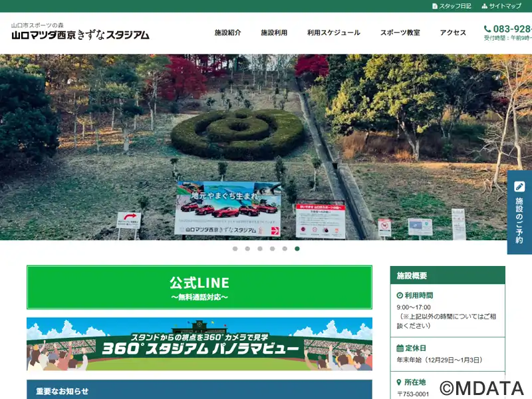Click the 年末年始(12月29日〜1月3日) text
Image resolution: width=532 pixels, height=399 pixels.
point(440,360)
